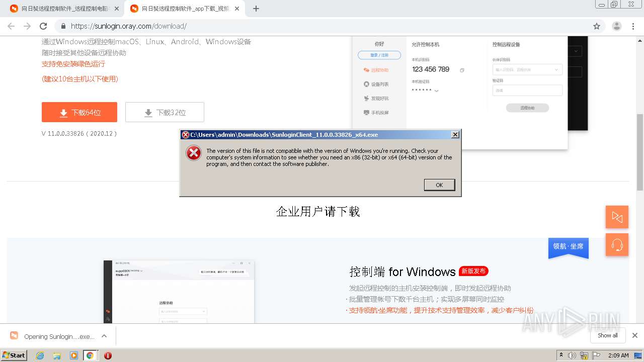View site security lock info

click(63, 26)
